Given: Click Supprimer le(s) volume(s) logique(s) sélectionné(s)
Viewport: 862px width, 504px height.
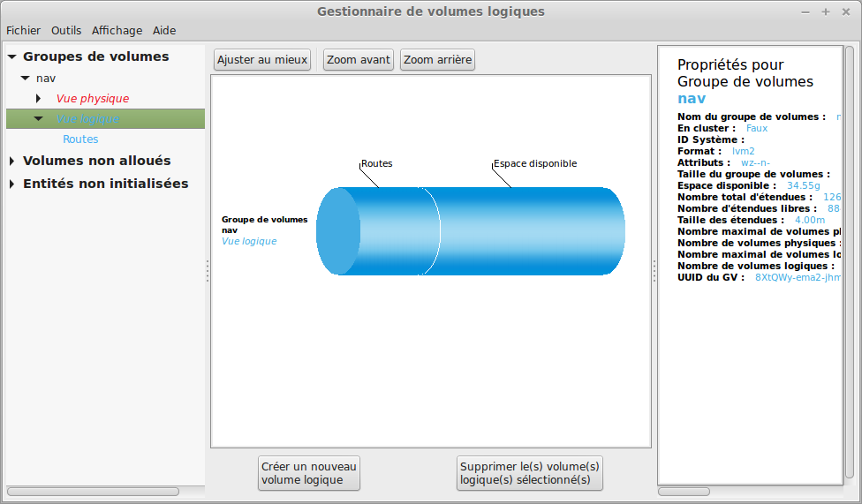Looking at the screenshot, I should click(x=529, y=473).
